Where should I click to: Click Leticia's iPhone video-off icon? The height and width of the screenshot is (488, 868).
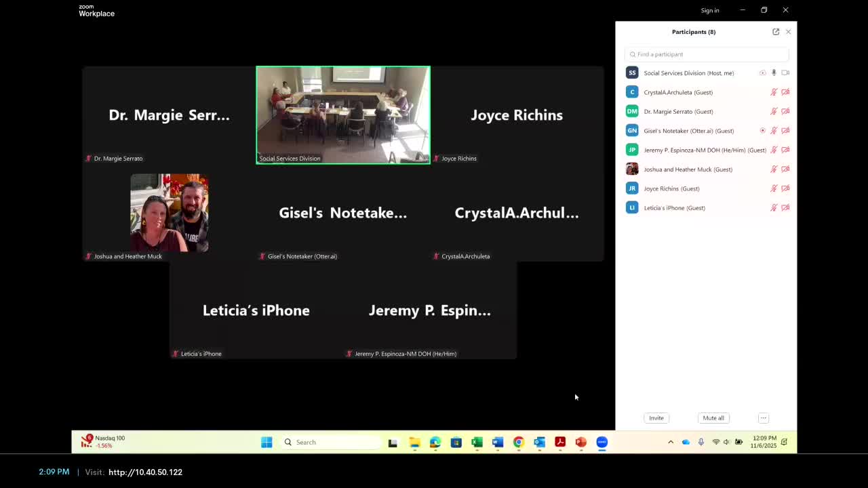[785, 208]
